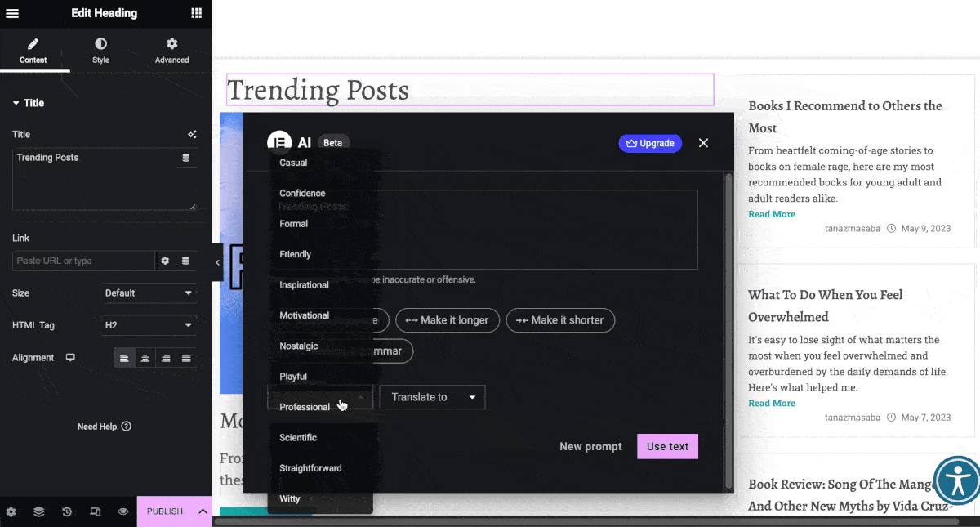
Task: Collapse the Title section
Action: point(28,103)
